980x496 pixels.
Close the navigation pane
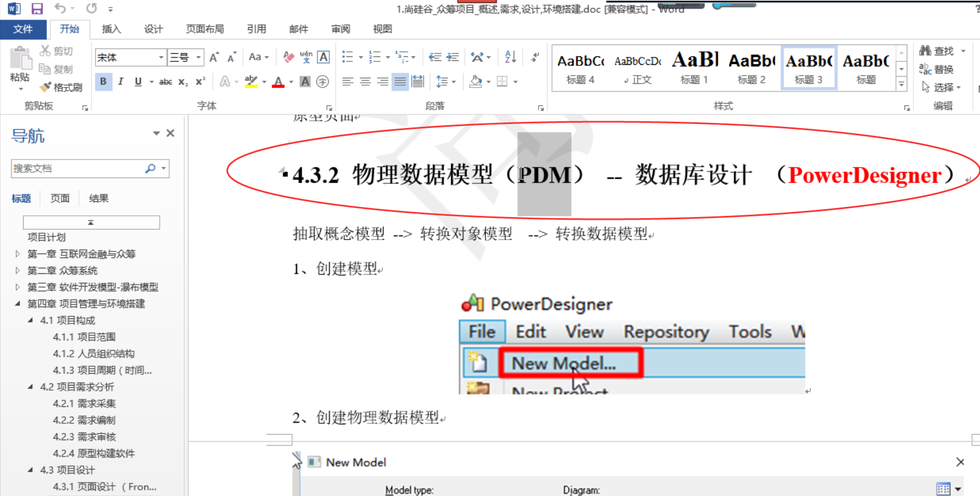click(x=170, y=134)
